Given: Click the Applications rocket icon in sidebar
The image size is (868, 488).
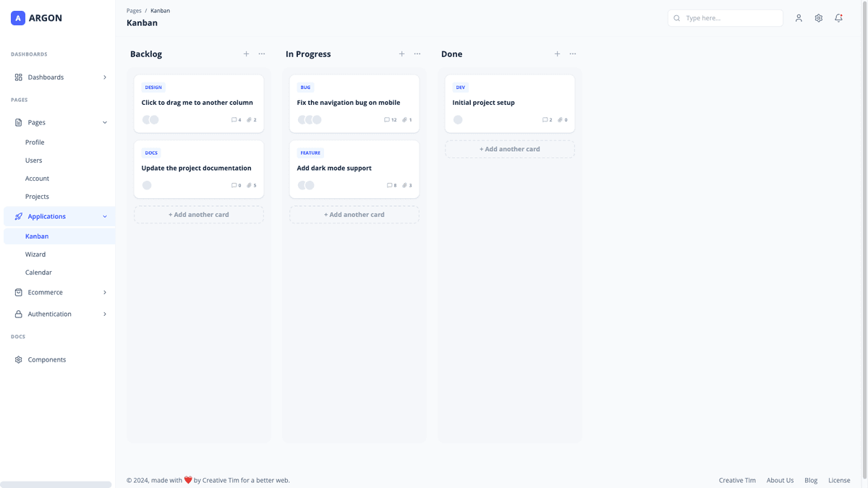Looking at the screenshot, I should pyautogui.click(x=18, y=215).
